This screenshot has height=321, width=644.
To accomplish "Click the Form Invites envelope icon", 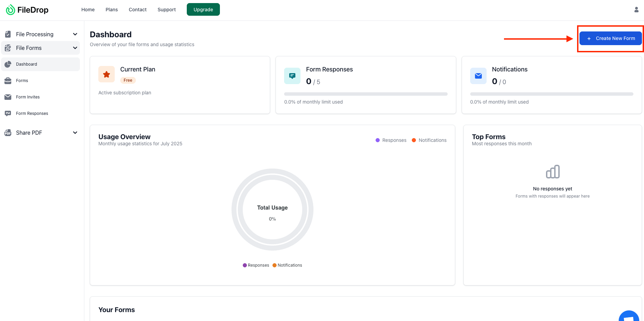I will 8,97.
